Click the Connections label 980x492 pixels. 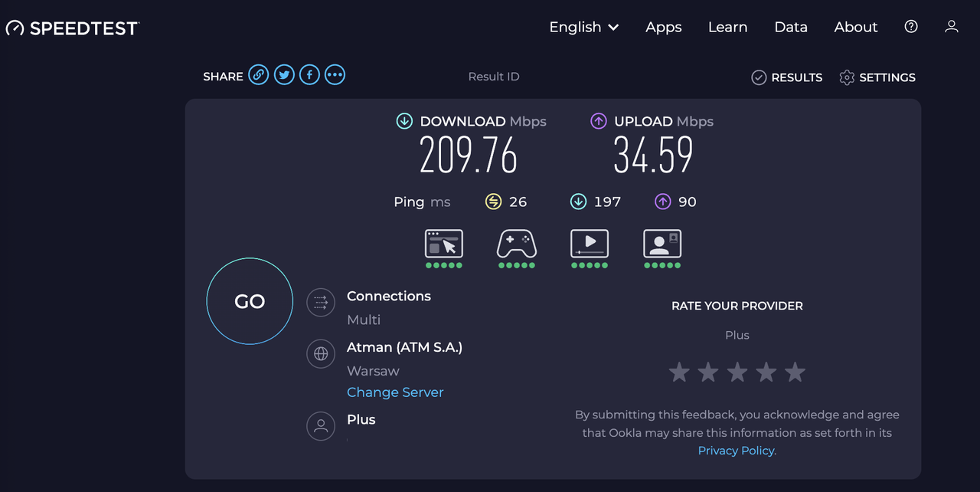(x=389, y=296)
